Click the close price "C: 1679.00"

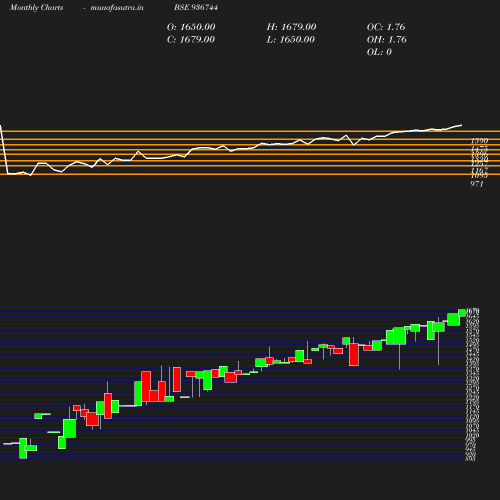coord(191,39)
